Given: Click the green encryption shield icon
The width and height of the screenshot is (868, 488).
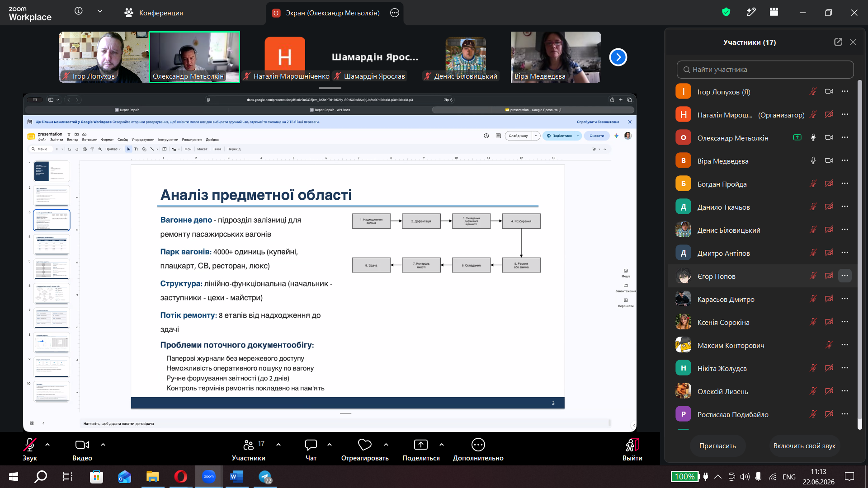Looking at the screenshot, I should point(726,12).
